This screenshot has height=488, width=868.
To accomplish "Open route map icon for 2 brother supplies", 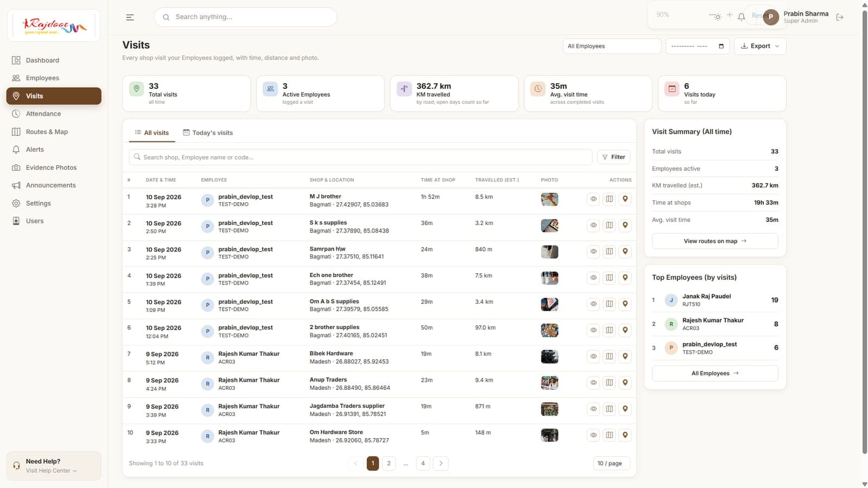I will [x=609, y=330].
